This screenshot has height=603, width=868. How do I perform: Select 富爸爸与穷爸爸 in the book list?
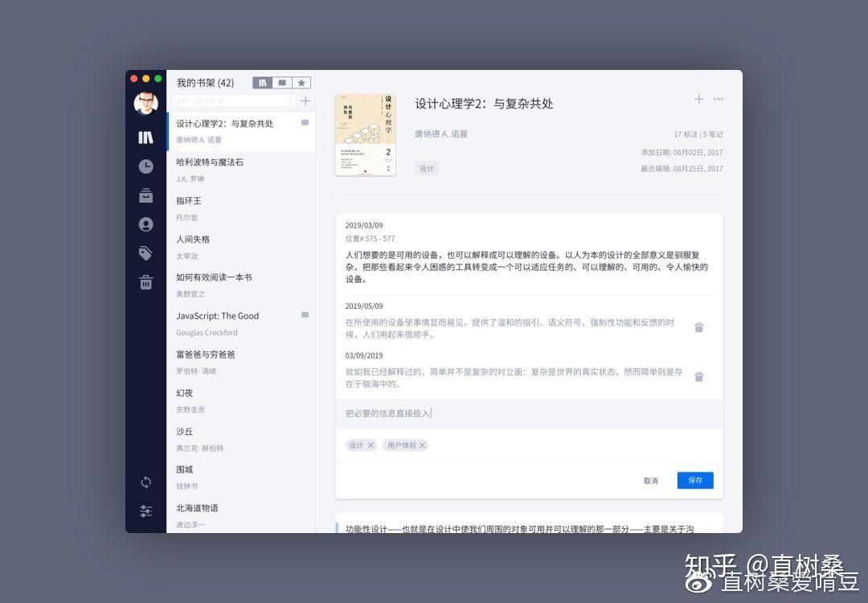(x=241, y=362)
